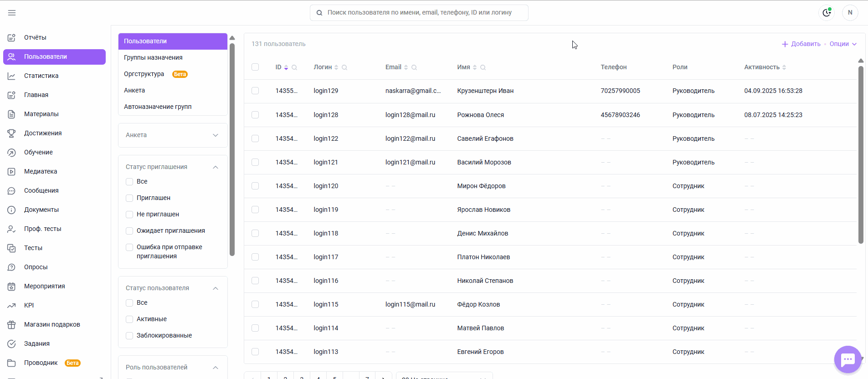Open Оргструктура submenu item
The image size is (868, 379).
(173, 74)
